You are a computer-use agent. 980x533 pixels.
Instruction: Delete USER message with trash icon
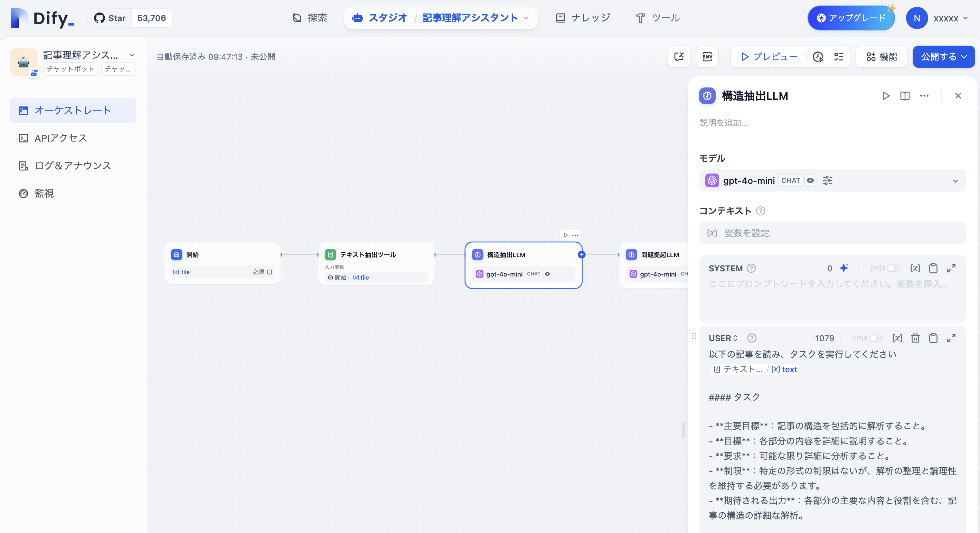coord(915,338)
